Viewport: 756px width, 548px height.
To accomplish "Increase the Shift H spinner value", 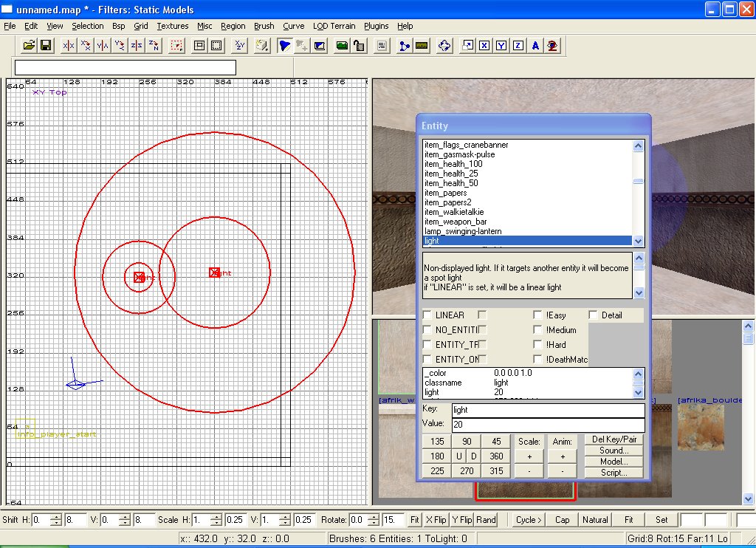I will (55, 516).
